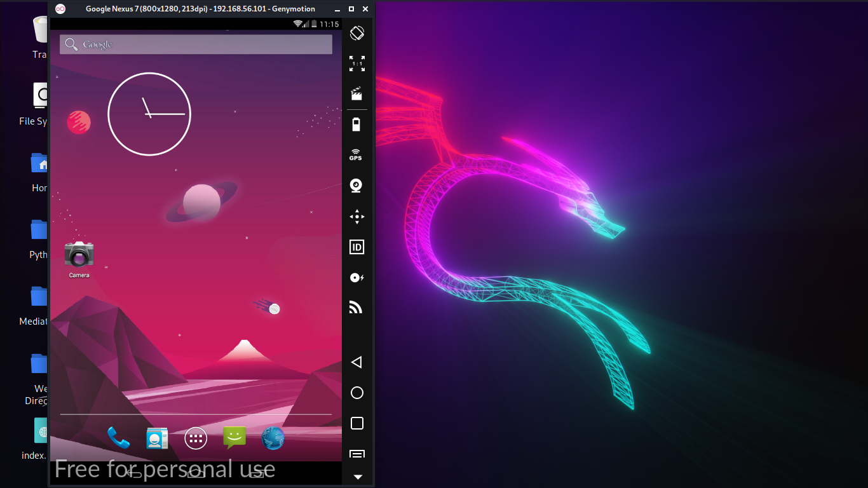Open the disk I/O widget
This screenshot has width=868, height=488.
click(x=357, y=278)
